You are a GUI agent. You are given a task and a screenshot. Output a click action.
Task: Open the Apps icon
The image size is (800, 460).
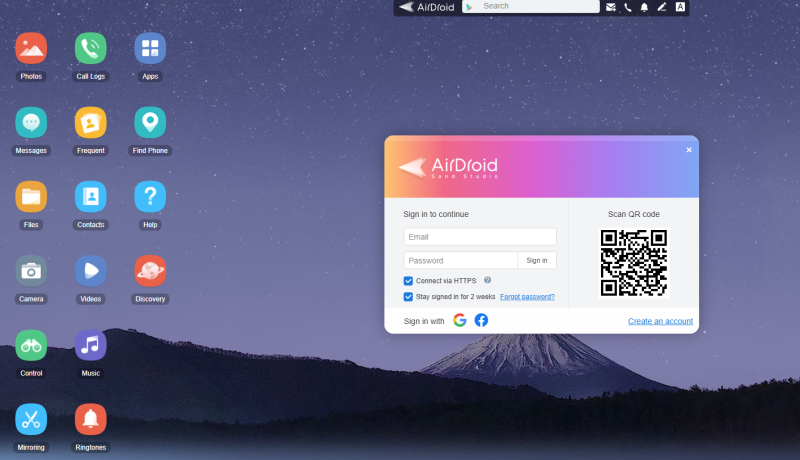click(150, 48)
